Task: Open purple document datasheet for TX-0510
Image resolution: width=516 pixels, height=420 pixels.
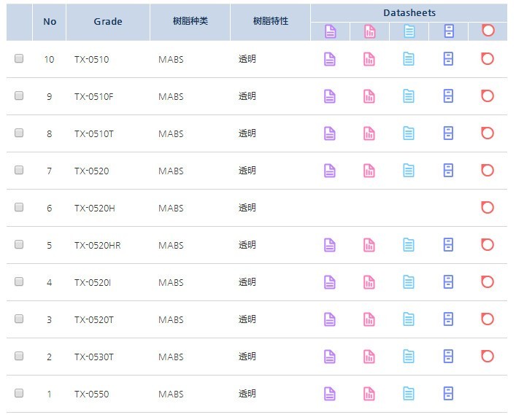Action: coord(330,59)
